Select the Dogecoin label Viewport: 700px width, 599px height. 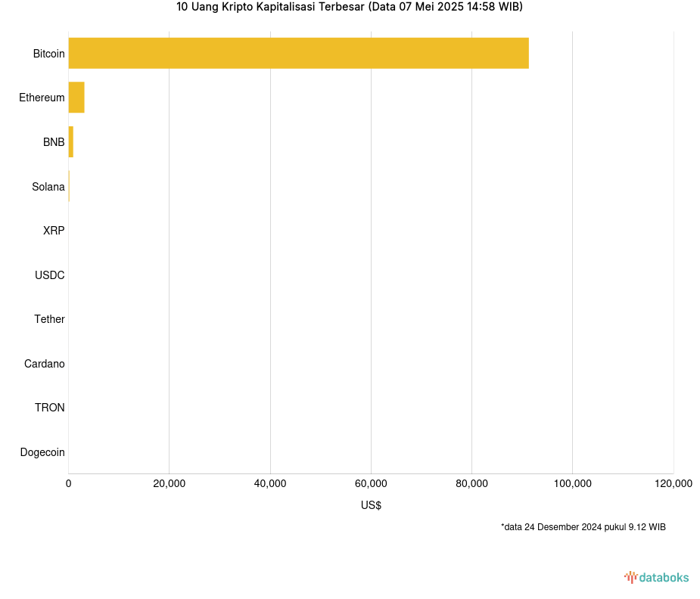click(42, 452)
